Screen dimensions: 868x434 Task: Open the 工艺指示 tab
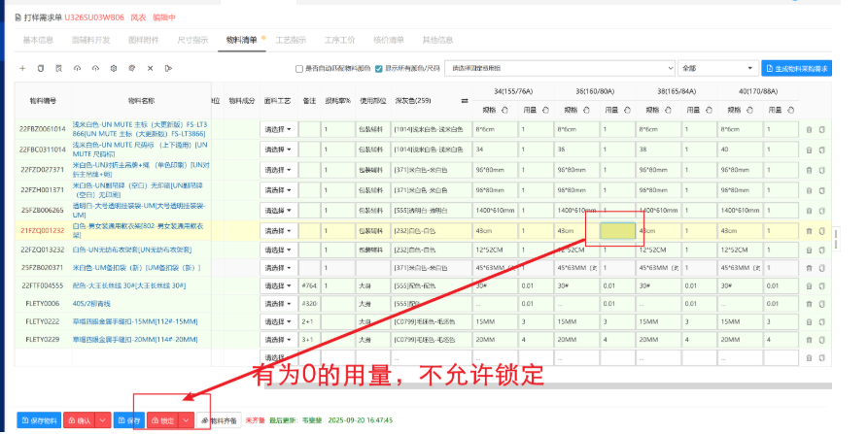(x=292, y=40)
